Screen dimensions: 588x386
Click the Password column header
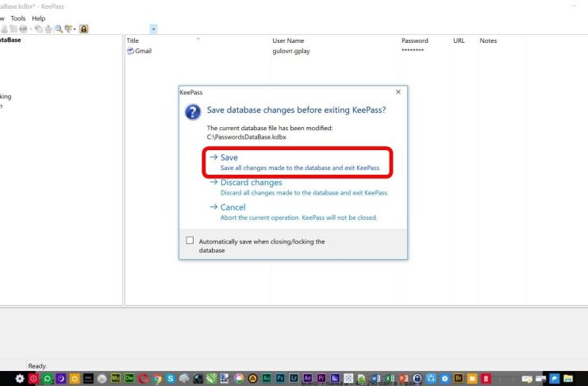click(414, 41)
